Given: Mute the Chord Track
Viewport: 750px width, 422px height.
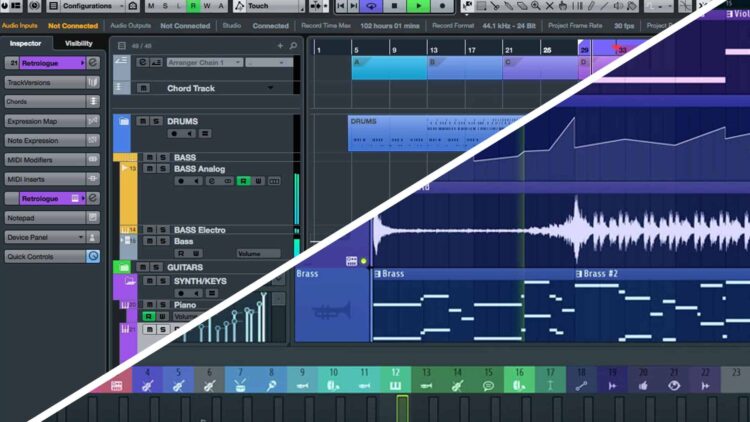Looking at the screenshot, I should coord(143,88).
